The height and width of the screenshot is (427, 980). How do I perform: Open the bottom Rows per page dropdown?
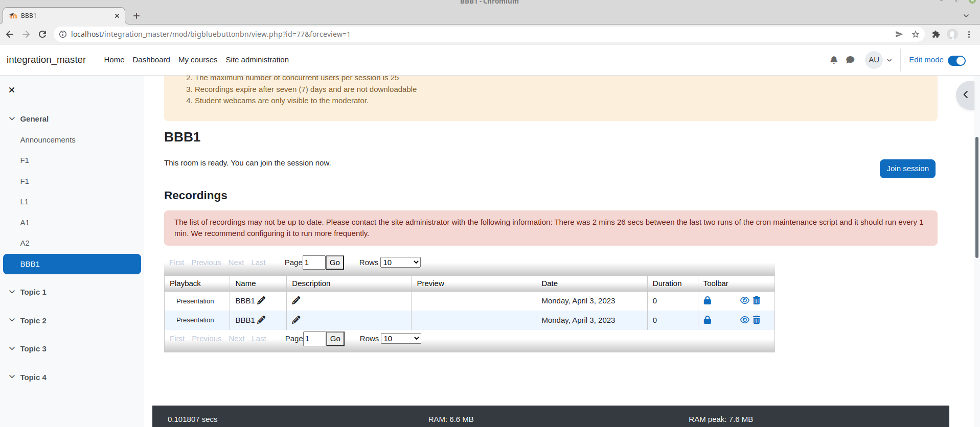click(401, 339)
